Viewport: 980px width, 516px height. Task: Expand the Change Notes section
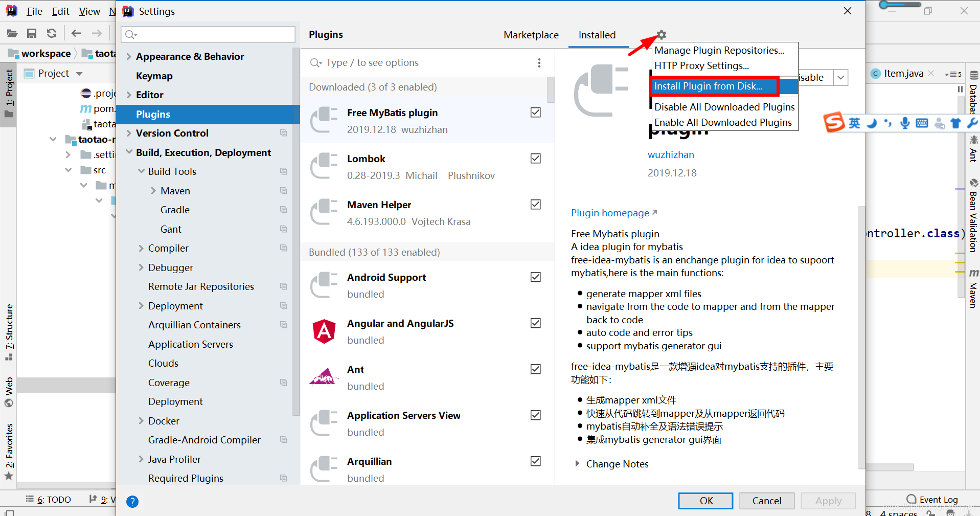pyautogui.click(x=577, y=464)
